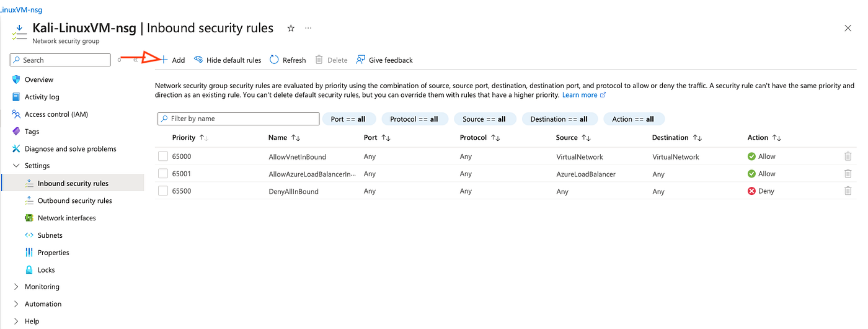This screenshot has width=868, height=329.
Task: Click the Deny action in 65500 row
Action: pyautogui.click(x=761, y=191)
